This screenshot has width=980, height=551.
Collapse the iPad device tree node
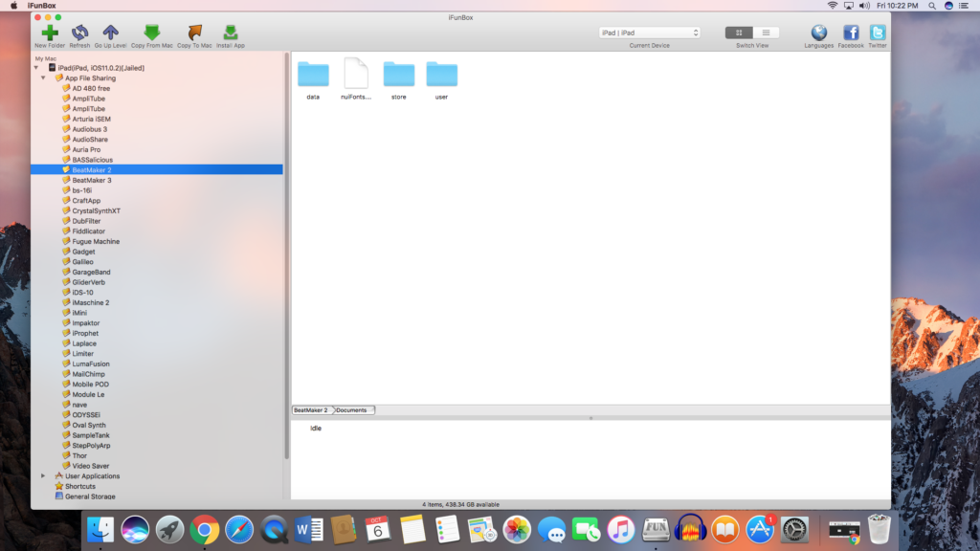(36, 68)
